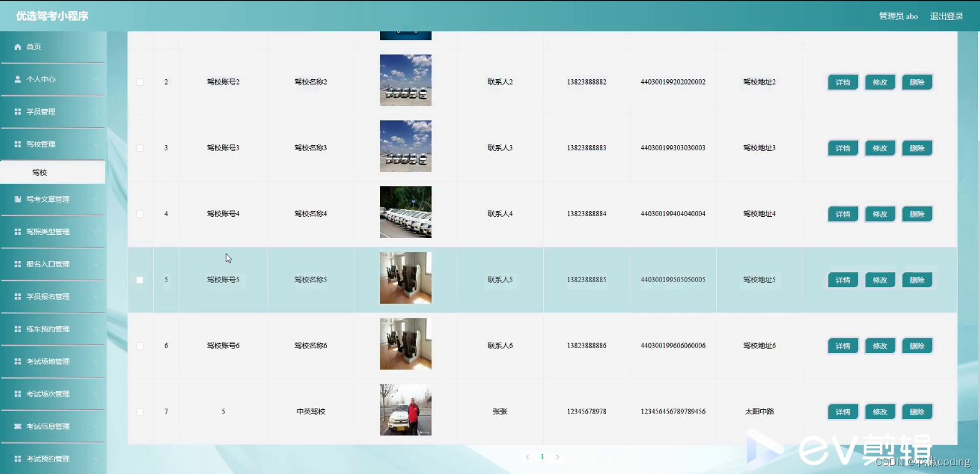Click the grid icon beside 学员管理
This screenshot has width=980, height=474.
coord(17,111)
